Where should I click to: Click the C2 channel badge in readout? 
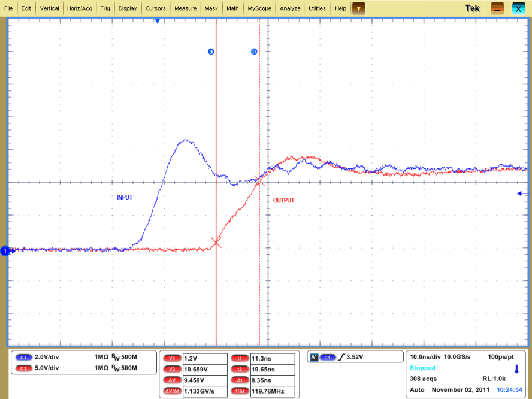24,368
